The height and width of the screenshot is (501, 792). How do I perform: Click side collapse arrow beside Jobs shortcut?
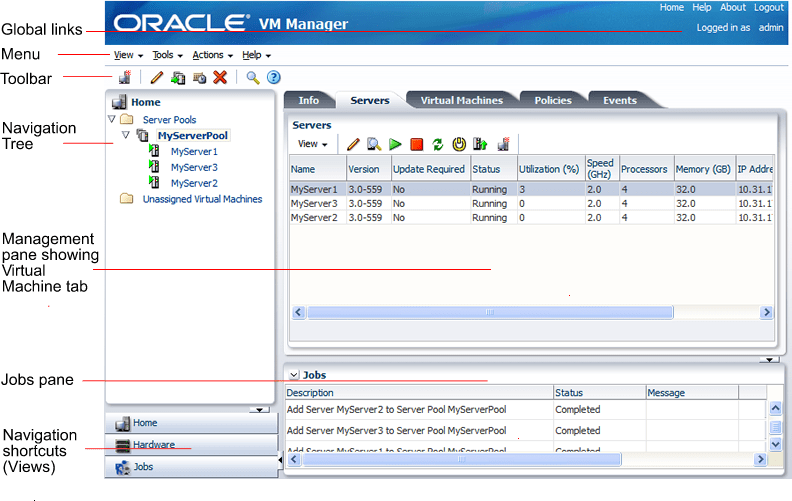pos(280,460)
